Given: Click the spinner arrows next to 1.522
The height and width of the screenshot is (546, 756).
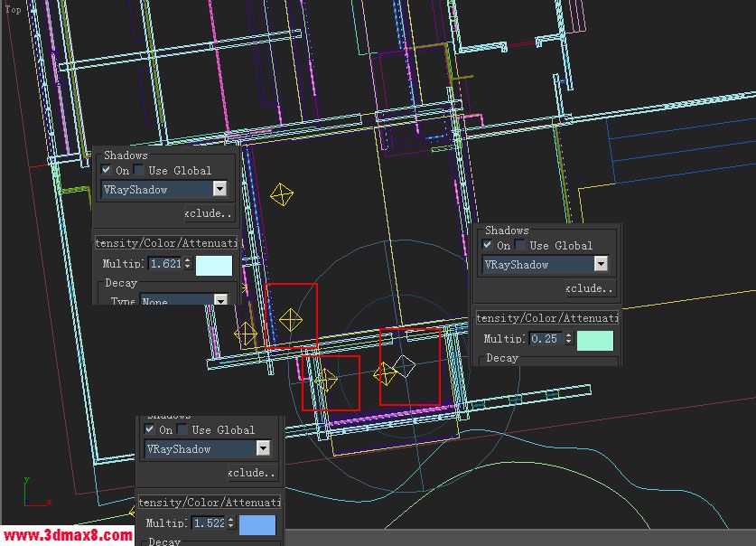Looking at the screenshot, I should [x=231, y=522].
